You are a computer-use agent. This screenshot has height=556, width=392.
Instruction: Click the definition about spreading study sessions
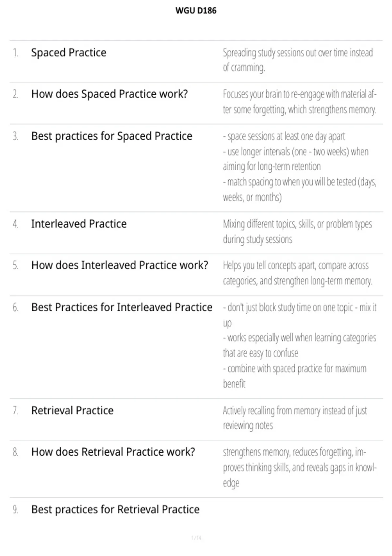pos(298,60)
